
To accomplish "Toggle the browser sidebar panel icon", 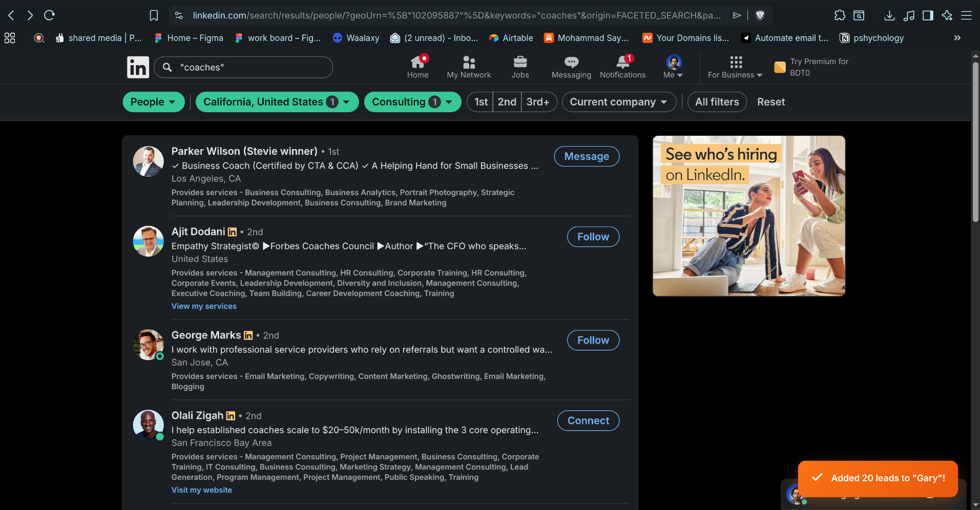I will coord(928,15).
